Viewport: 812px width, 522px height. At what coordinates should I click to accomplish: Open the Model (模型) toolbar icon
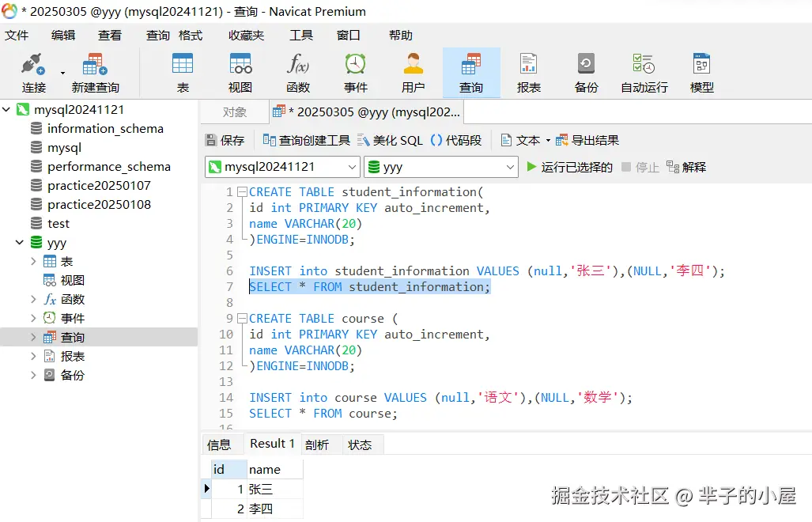click(x=701, y=73)
